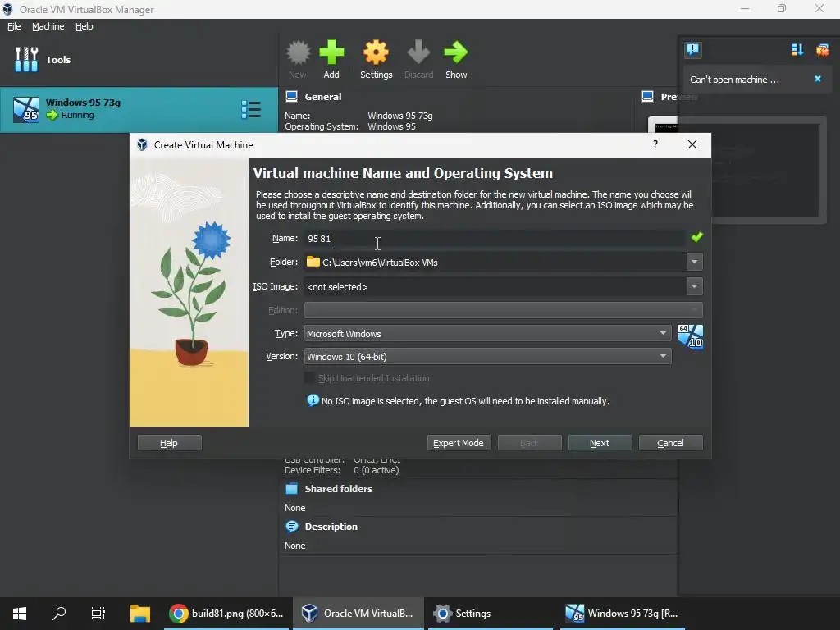Viewport: 840px width, 630px height.
Task: Open File Explorer from the taskbar
Action: [x=140, y=614]
